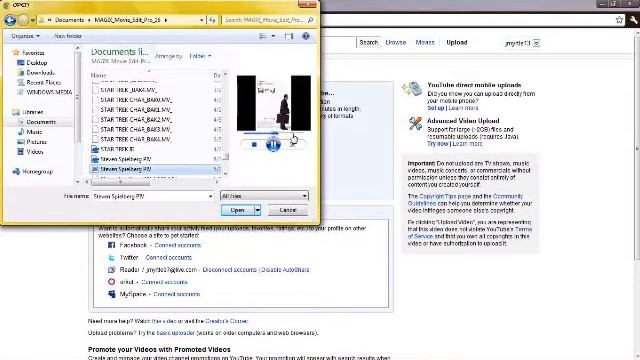Image resolution: width=640 pixels, height=360 pixels.
Task: Cancel the Open dialog
Action: (x=288, y=210)
